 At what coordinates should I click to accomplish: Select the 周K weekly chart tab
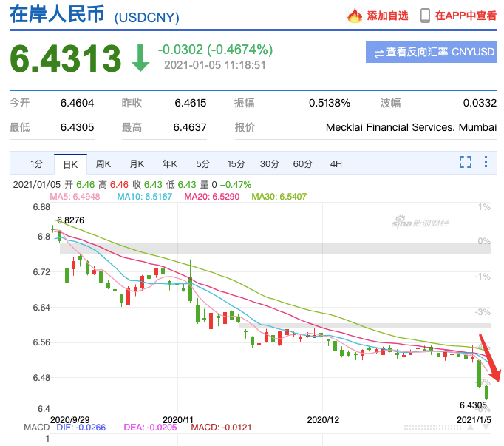(x=103, y=164)
